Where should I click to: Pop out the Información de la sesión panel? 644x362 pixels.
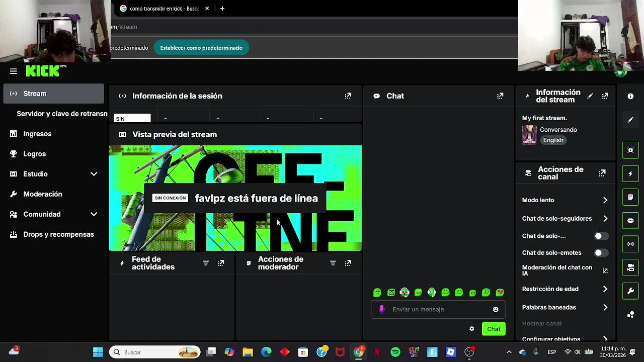pos(348,96)
